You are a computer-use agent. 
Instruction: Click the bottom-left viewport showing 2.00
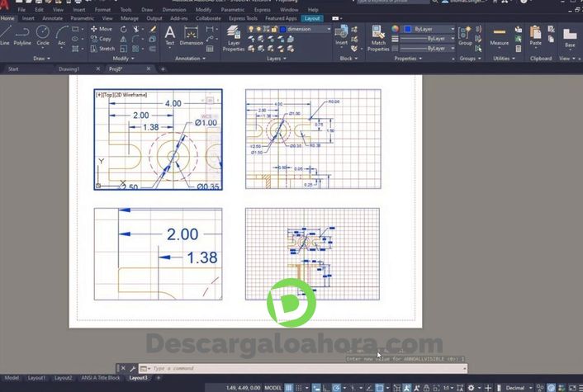tap(159, 254)
